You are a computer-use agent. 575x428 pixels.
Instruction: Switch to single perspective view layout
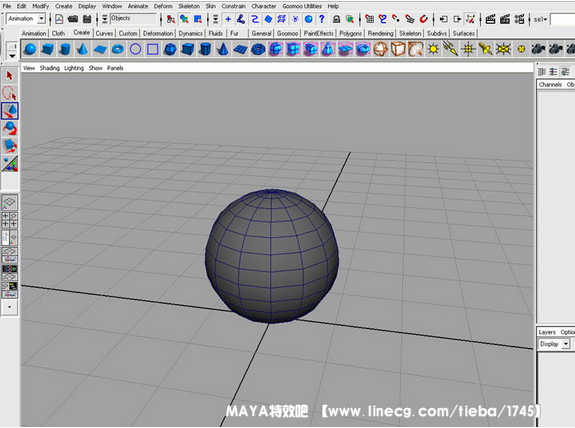tap(10, 202)
